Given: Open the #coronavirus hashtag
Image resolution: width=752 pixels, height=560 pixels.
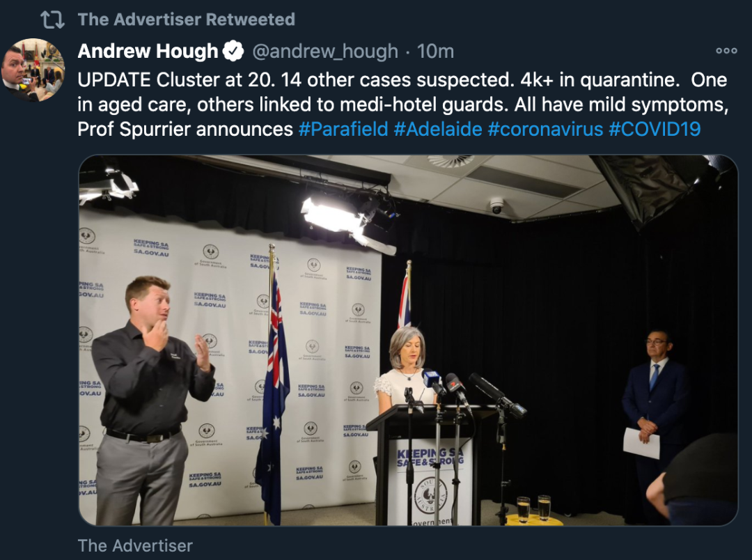Looking at the screenshot, I should pos(545,129).
